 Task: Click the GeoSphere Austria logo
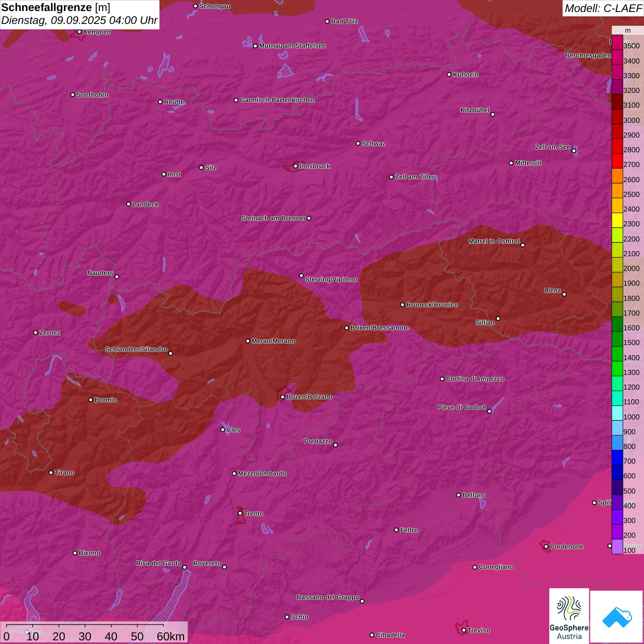point(569,616)
